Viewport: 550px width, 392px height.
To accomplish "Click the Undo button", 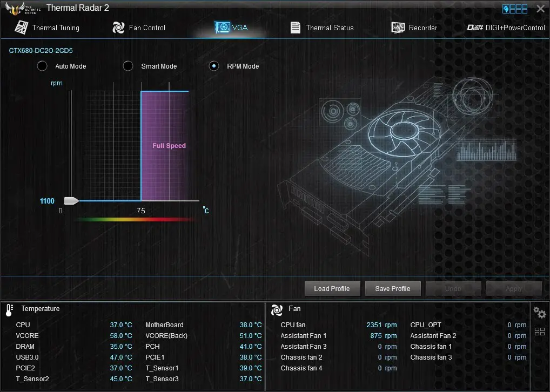I will coord(453,288).
